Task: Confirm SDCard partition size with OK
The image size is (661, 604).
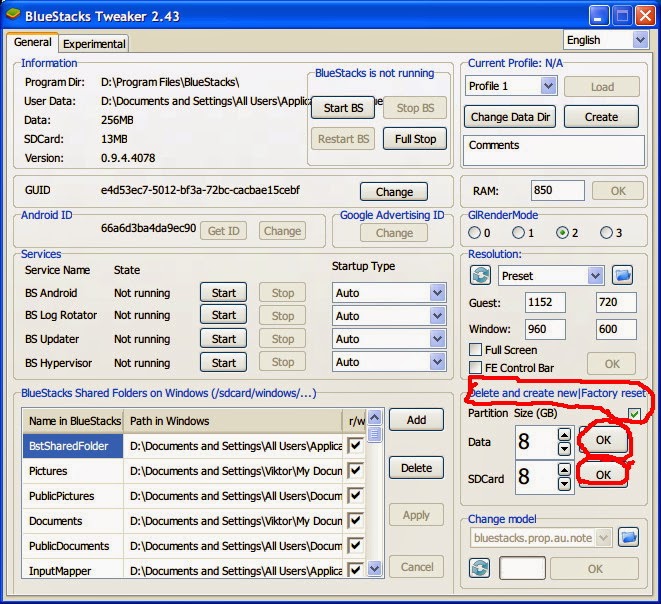Action: coord(603,475)
